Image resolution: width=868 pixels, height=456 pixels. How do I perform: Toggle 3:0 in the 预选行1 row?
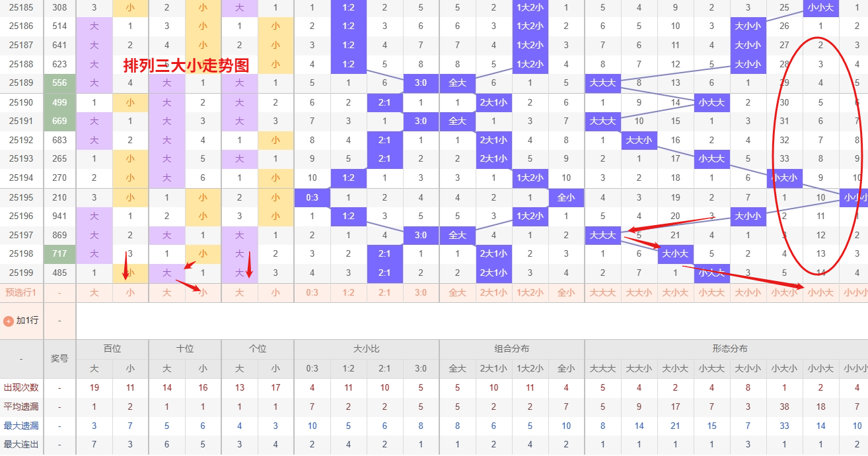tap(421, 293)
